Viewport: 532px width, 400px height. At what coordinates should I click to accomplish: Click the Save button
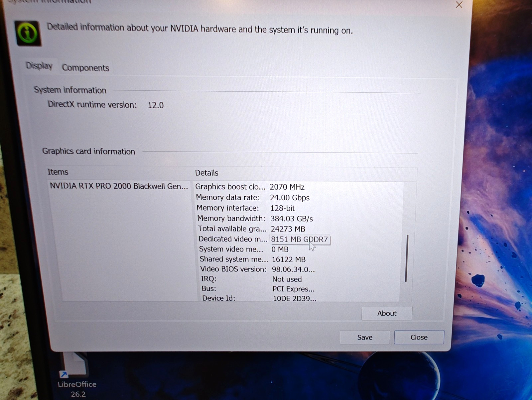365,337
